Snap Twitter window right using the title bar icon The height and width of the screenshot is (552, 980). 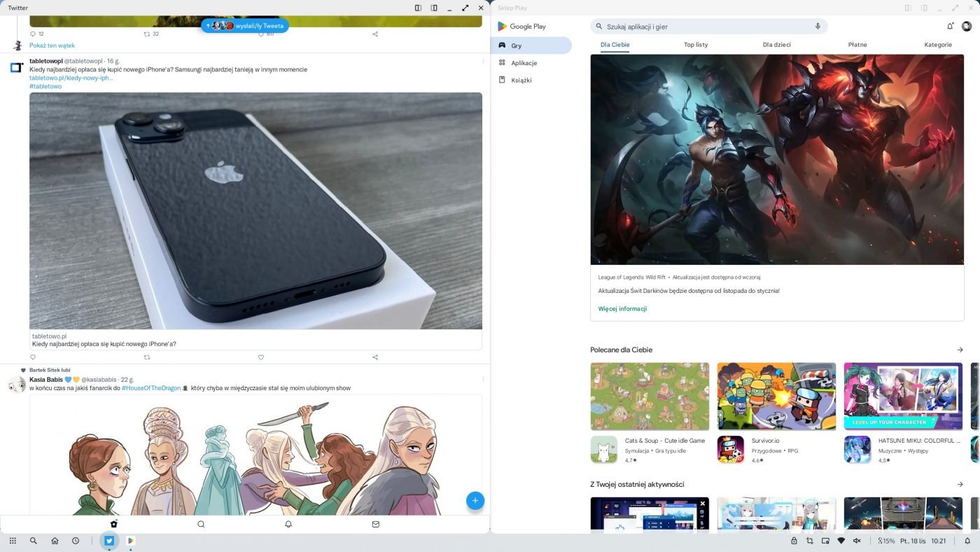(x=434, y=8)
